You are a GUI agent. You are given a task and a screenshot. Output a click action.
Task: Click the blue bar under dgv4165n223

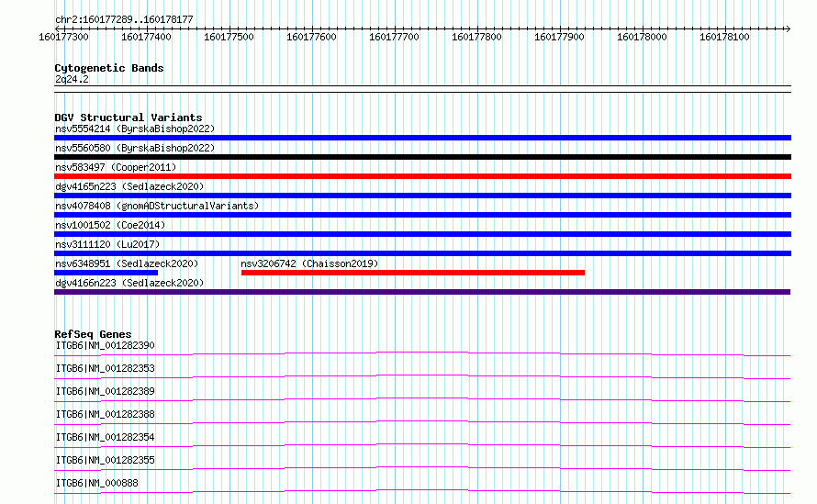pos(422,196)
